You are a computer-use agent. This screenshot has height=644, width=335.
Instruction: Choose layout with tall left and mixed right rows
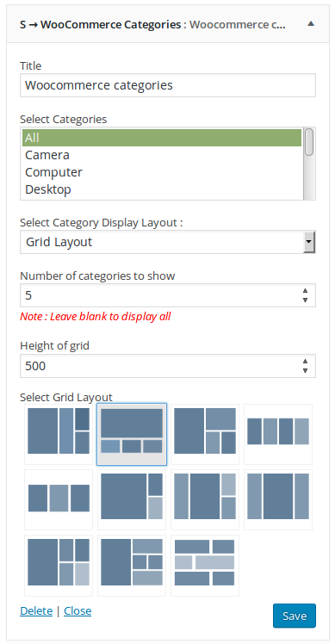pyautogui.click(x=132, y=566)
